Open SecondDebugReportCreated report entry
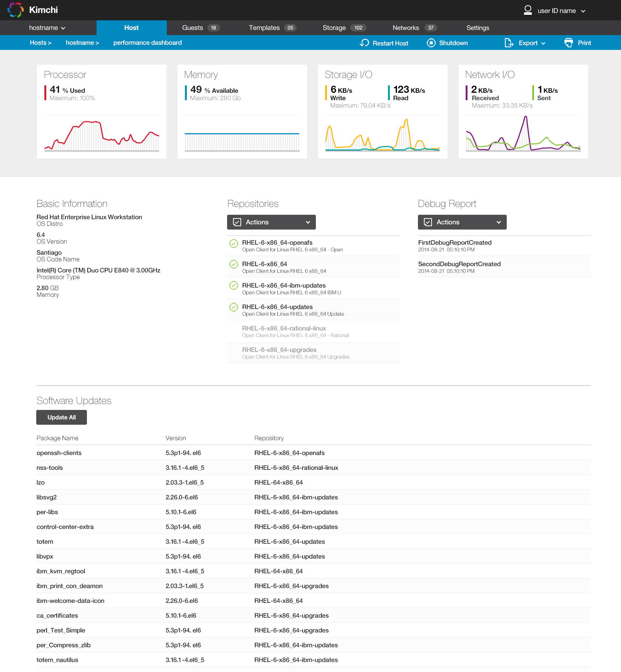 click(x=504, y=267)
